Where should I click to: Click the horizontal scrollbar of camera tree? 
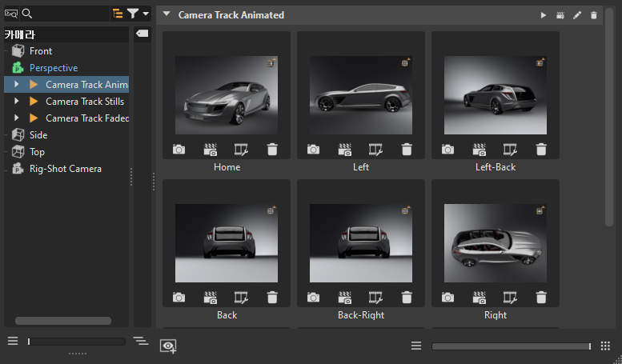(63, 320)
